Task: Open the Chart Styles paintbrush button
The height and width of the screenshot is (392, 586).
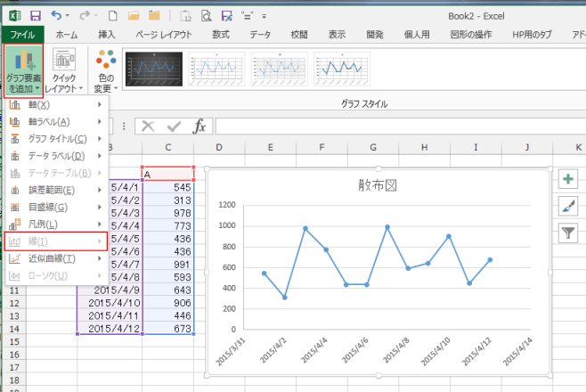Action: pyautogui.click(x=567, y=206)
